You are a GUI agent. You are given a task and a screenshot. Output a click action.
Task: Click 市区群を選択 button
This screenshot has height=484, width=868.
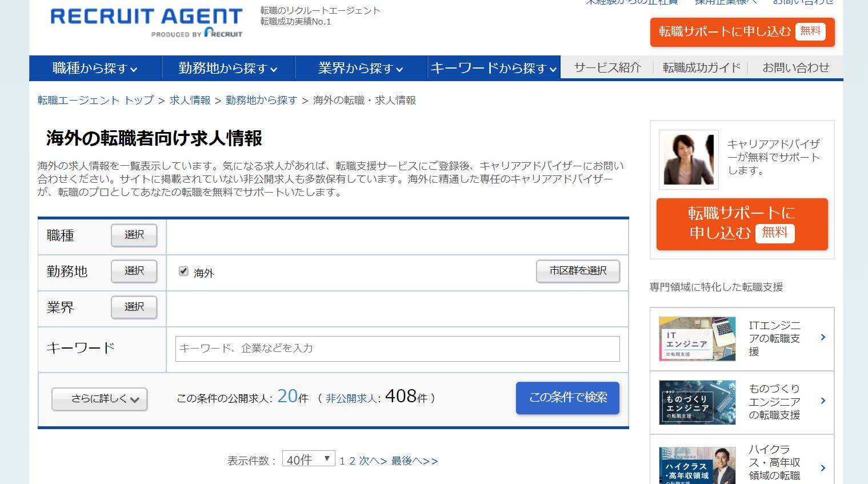pos(578,271)
